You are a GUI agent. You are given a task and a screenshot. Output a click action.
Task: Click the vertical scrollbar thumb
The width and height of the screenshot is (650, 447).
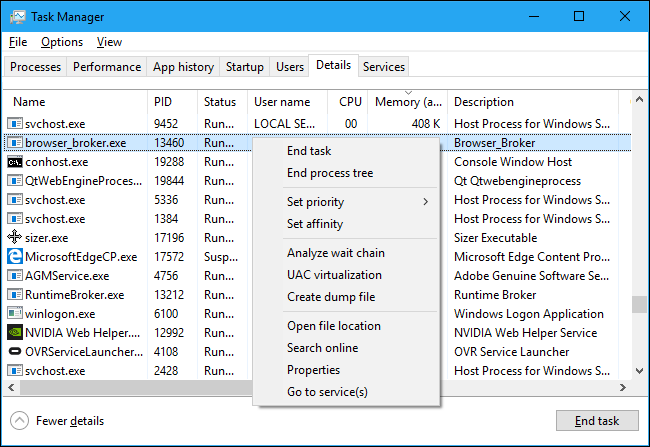pos(636,304)
